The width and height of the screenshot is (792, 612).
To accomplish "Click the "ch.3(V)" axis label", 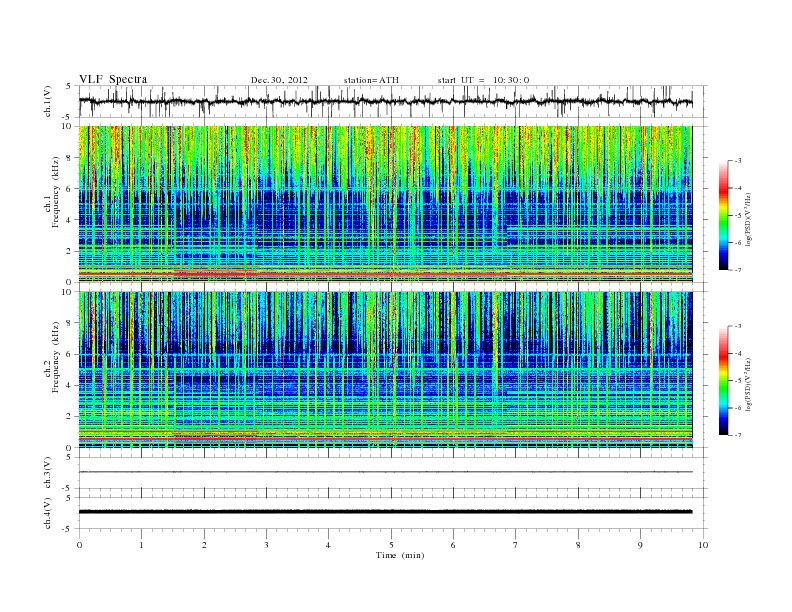I will click(47, 473).
